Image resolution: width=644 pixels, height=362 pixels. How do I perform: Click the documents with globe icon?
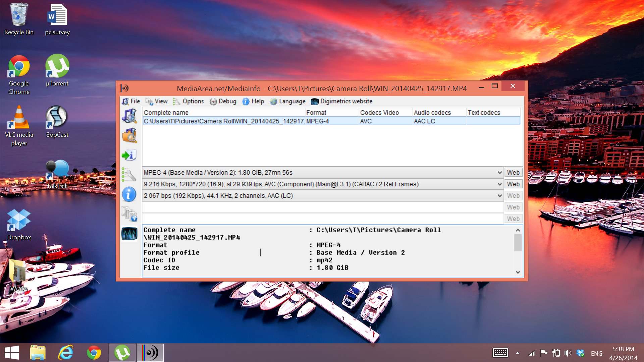point(129,214)
